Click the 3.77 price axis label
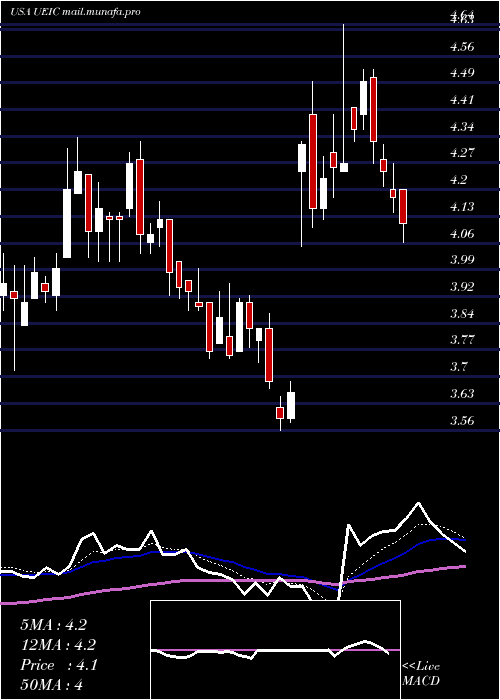This screenshot has width=500, height=700. [x=463, y=340]
